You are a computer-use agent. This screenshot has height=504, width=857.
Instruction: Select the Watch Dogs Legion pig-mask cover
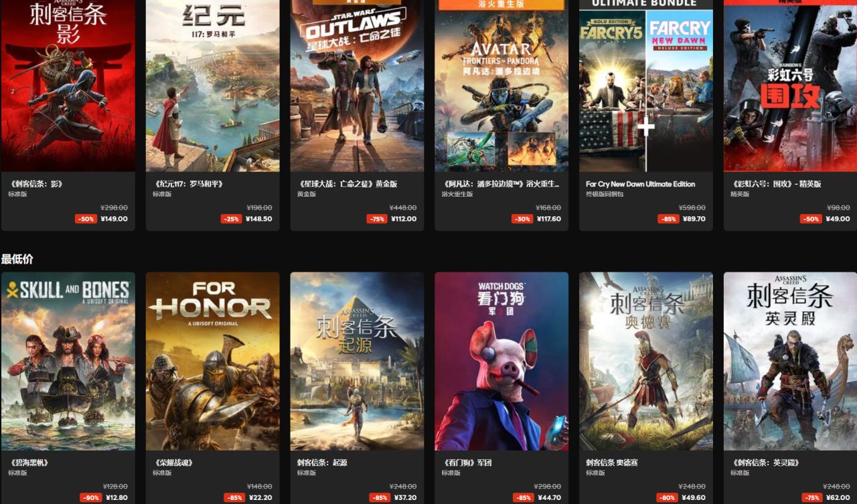(x=501, y=361)
